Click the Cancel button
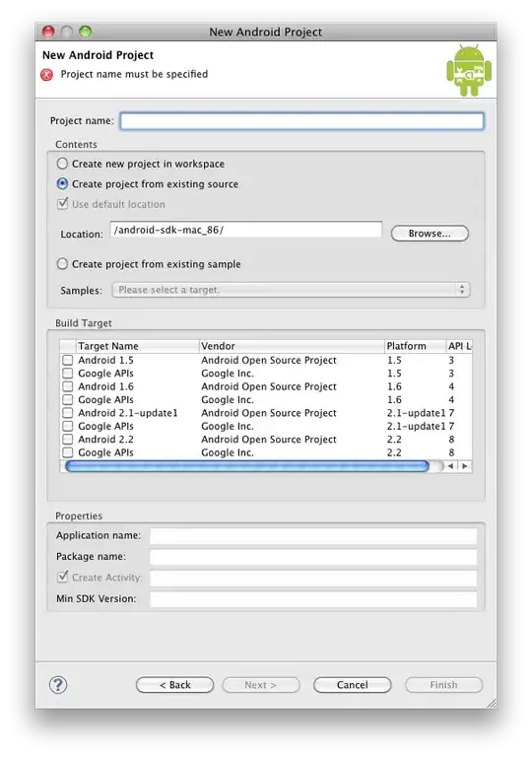This screenshot has width=532, height=757. (353, 685)
